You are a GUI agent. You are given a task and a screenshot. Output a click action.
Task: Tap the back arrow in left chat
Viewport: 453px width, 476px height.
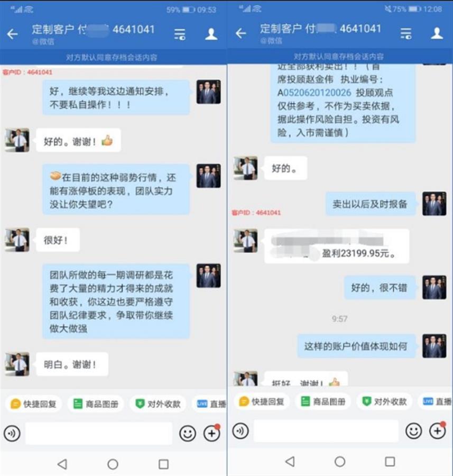coord(13,34)
